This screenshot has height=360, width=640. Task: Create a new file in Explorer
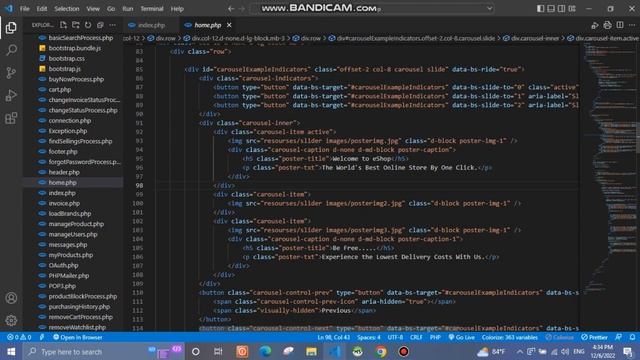point(63,25)
